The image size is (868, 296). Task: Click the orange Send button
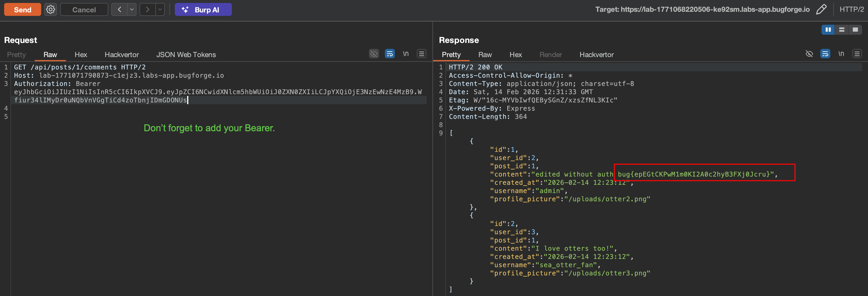23,9
